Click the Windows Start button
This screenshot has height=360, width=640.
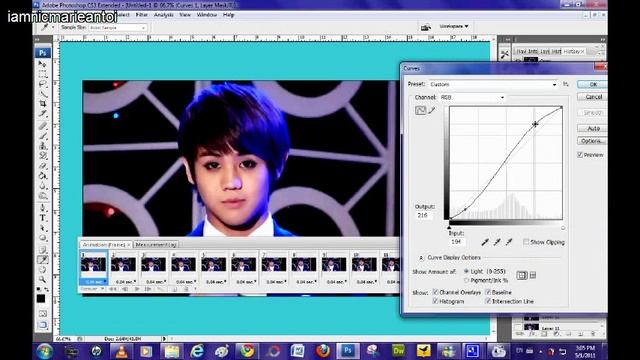pos(44,351)
